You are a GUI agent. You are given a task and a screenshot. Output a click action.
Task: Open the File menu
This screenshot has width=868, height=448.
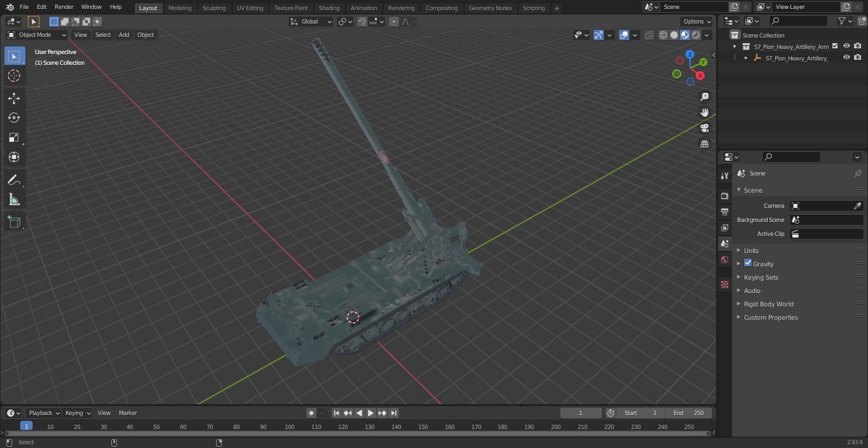[x=24, y=7]
